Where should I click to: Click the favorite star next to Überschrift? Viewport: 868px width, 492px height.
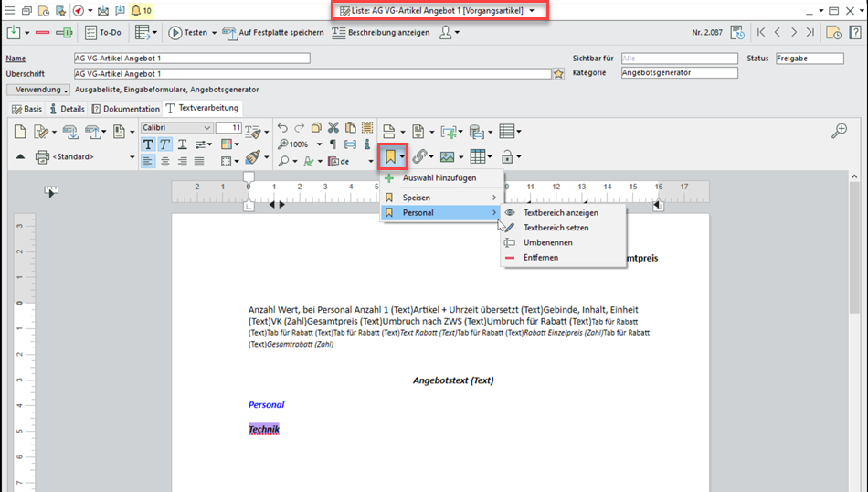coord(558,74)
